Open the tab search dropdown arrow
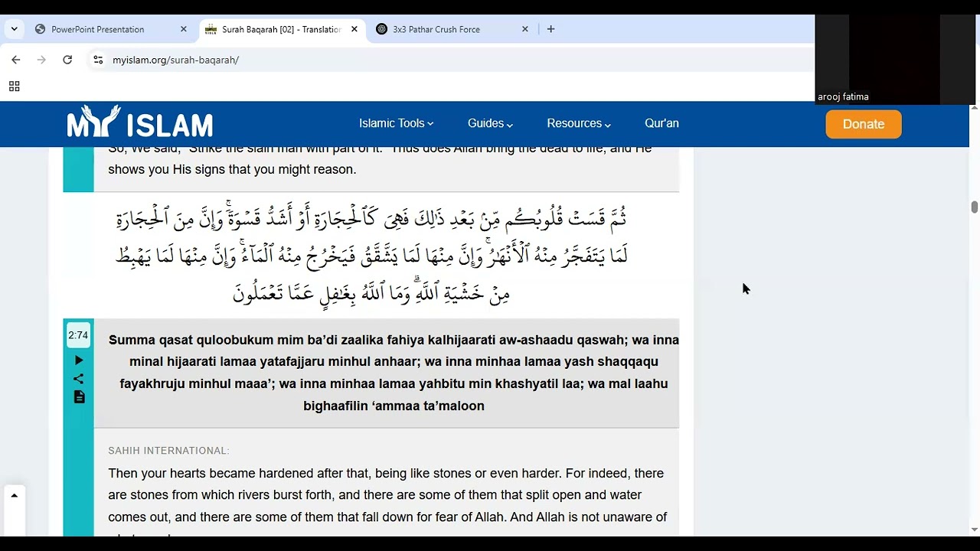Viewport: 980px width, 551px height. pyautogui.click(x=14, y=29)
